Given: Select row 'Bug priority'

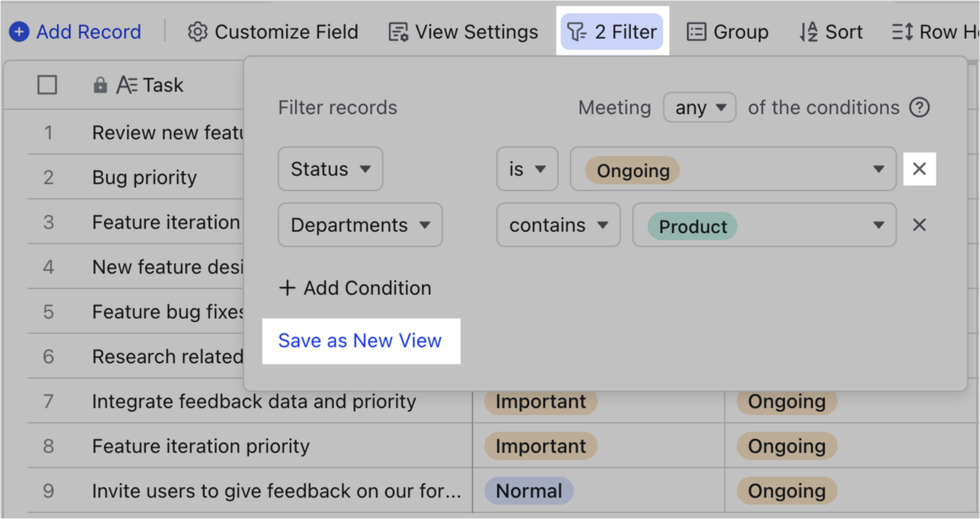Looking at the screenshot, I should pyautogui.click(x=144, y=177).
